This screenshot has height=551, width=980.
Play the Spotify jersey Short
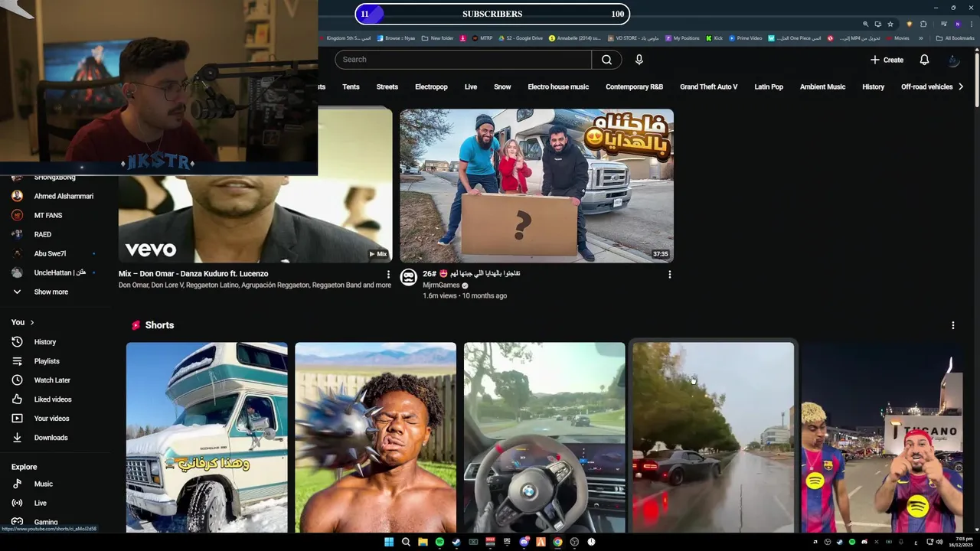[x=882, y=437]
